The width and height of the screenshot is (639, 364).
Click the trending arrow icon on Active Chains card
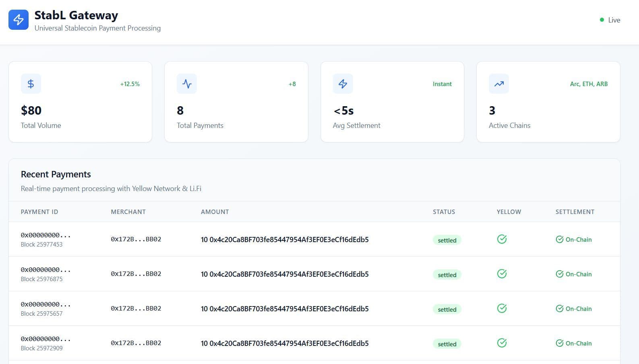click(499, 84)
